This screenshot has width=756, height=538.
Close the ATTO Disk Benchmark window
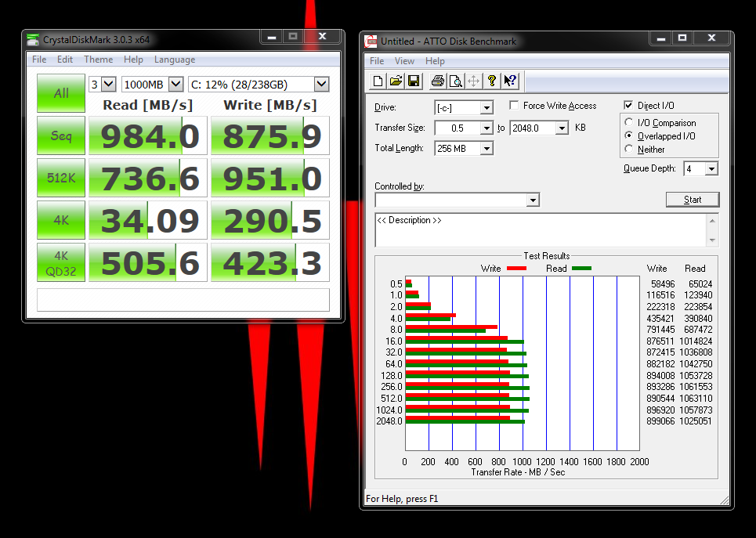click(711, 38)
